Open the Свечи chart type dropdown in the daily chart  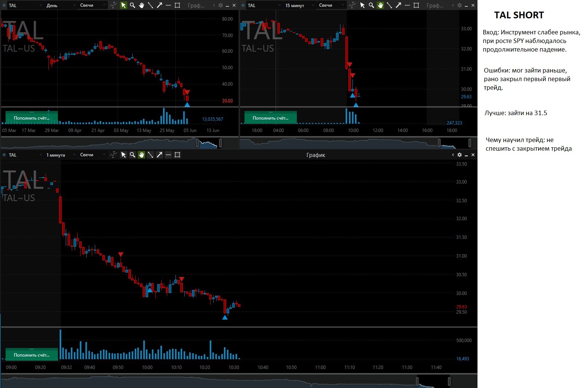pos(93,5)
